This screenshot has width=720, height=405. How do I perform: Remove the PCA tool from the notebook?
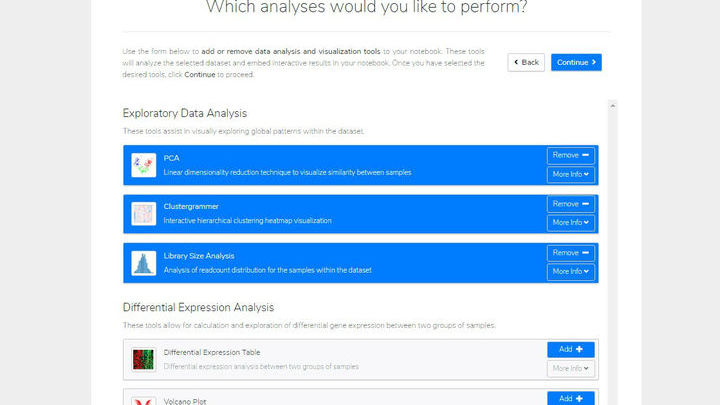(x=571, y=155)
